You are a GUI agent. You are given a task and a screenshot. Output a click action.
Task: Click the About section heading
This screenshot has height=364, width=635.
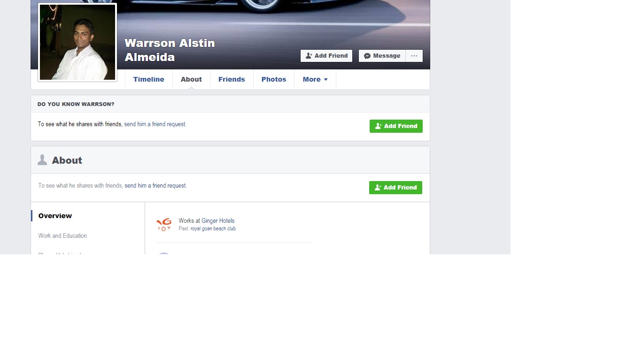pyautogui.click(x=67, y=160)
